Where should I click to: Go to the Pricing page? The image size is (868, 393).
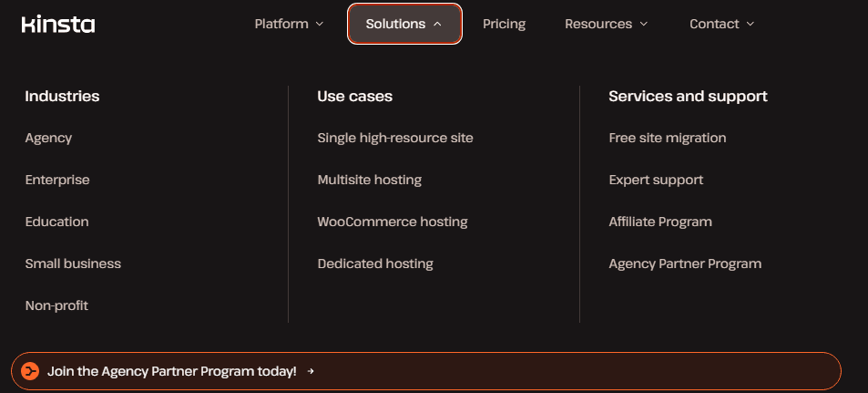pyautogui.click(x=505, y=24)
